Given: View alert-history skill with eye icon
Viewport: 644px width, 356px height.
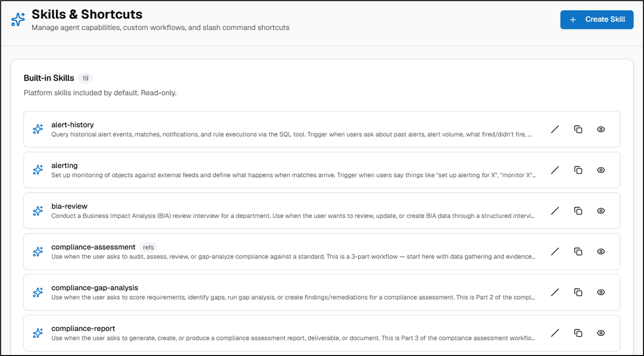Looking at the screenshot, I should tap(601, 129).
